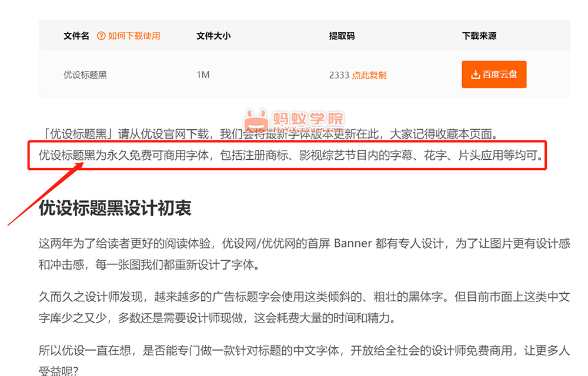Select the 1M file size value

click(x=203, y=75)
